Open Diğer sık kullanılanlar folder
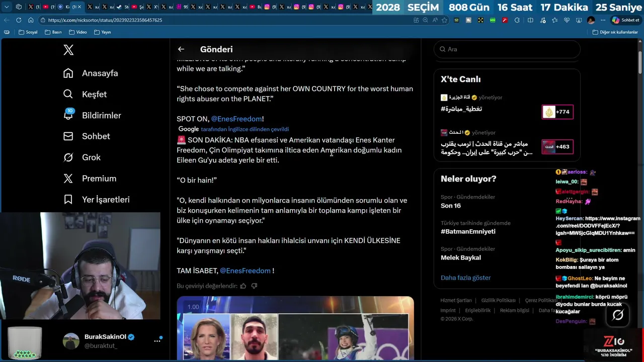This screenshot has width=644, height=362. [x=615, y=32]
